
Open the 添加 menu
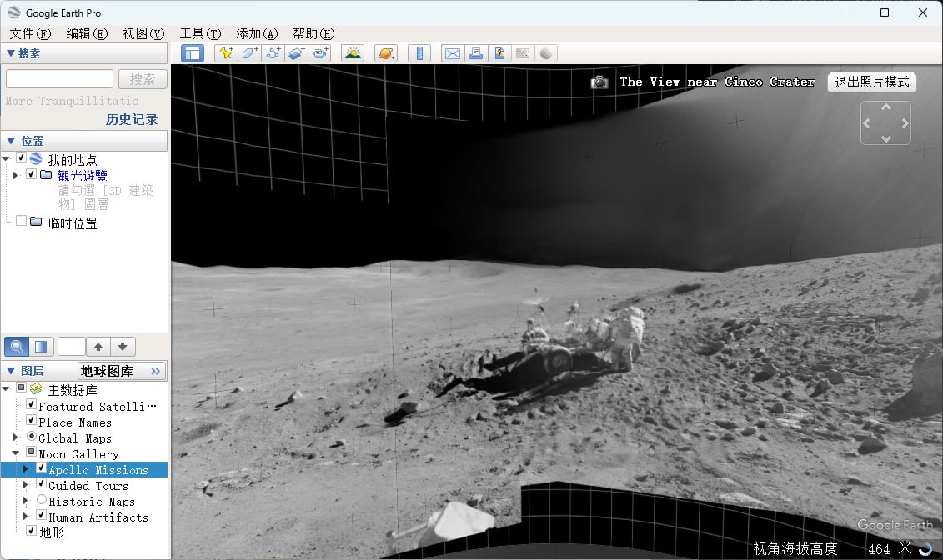(256, 33)
